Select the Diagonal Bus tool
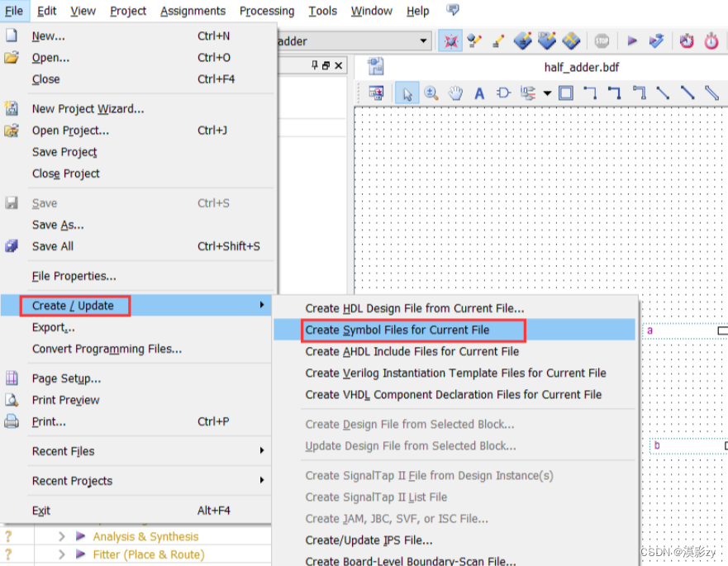Screen dimensions: 728x566 pos(688,93)
